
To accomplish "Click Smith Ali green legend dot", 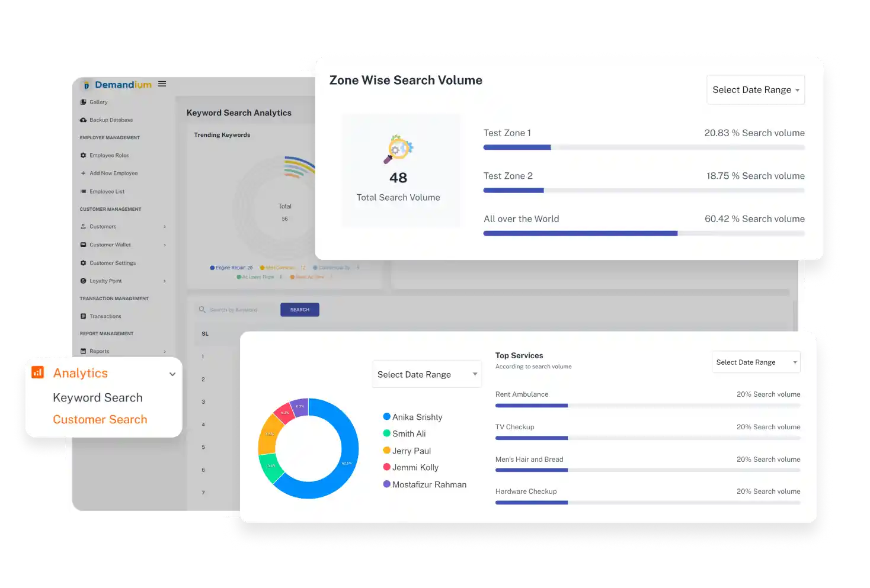I will coord(387,433).
